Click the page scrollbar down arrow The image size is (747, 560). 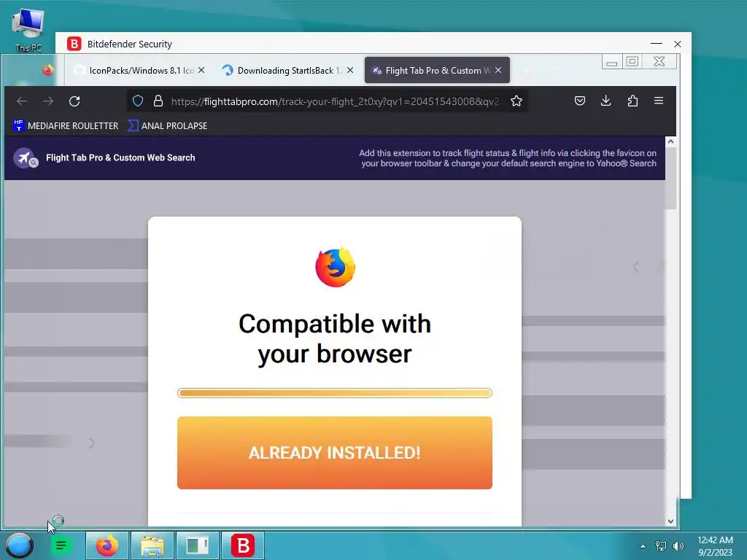click(x=671, y=521)
